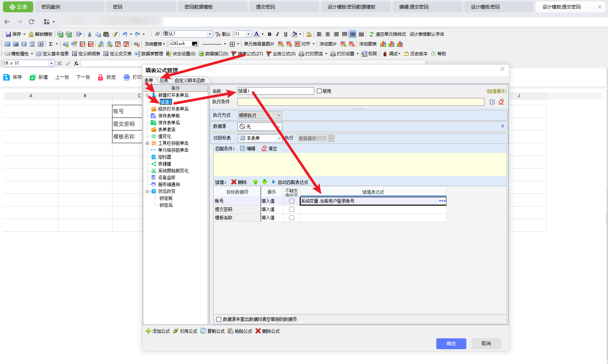Image resolution: width=608 pixels, height=364 pixels.
Task: Click the Sum sigma icon
Action: click(51, 44)
